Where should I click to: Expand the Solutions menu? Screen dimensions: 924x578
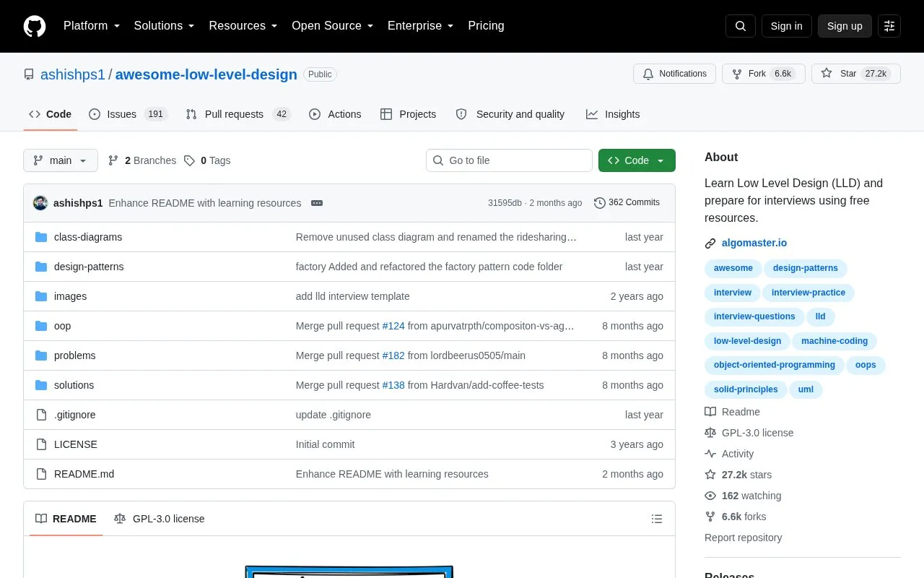tap(164, 26)
